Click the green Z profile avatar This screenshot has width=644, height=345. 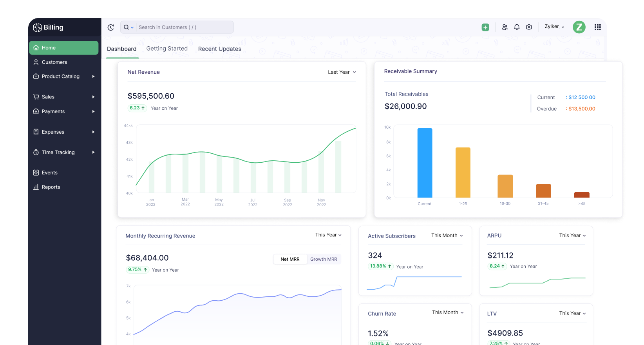click(x=579, y=27)
